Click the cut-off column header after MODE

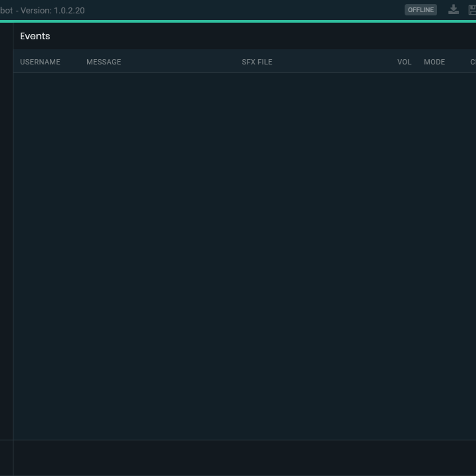click(473, 62)
